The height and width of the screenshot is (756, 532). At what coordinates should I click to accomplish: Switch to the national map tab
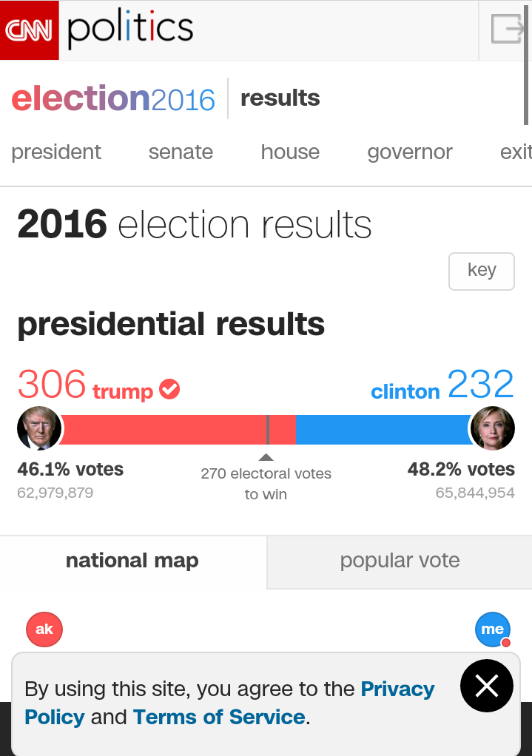[x=132, y=561]
